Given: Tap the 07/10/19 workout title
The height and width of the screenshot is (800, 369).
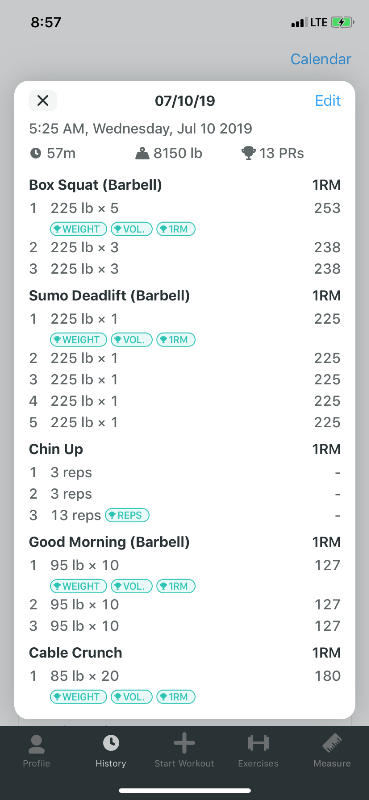Looking at the screenshot, I should [185, 101].
